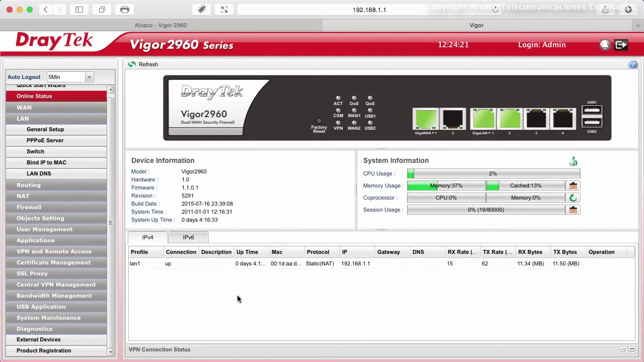Click the green refresh icon beside the Coprocessor bar

point(573,198)
